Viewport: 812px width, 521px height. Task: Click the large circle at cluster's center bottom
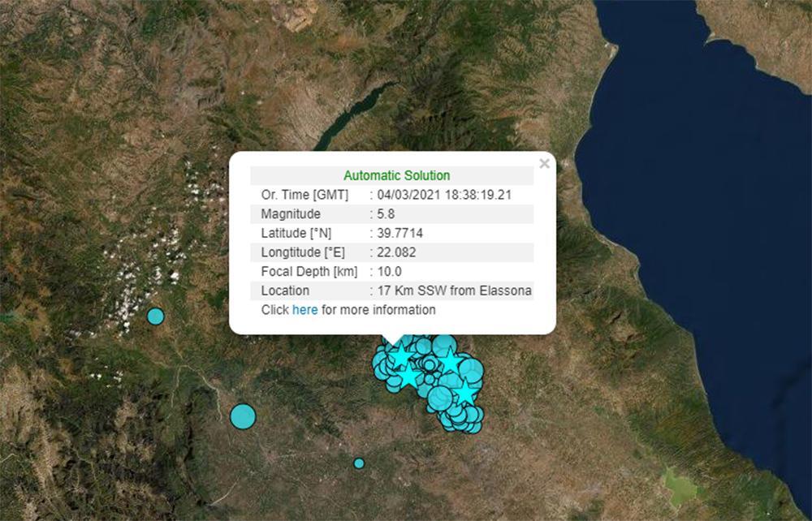pos(439,398)
